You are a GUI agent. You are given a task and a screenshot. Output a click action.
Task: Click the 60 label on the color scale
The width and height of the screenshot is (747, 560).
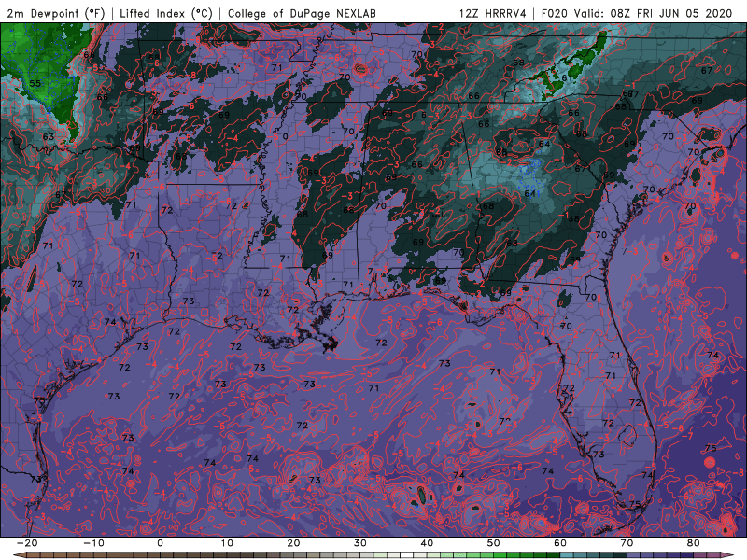point(560,543)
